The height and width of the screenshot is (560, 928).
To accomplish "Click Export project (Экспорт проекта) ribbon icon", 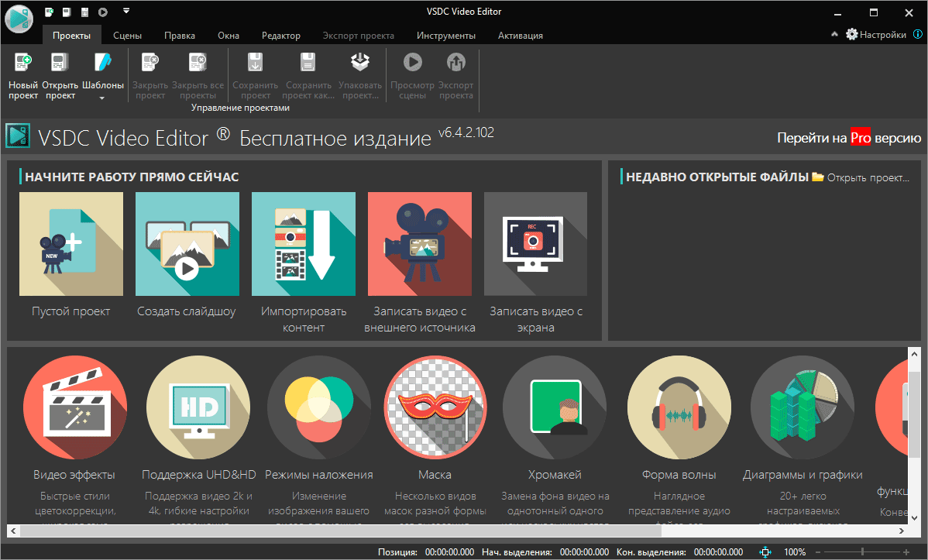I will 455,62.
